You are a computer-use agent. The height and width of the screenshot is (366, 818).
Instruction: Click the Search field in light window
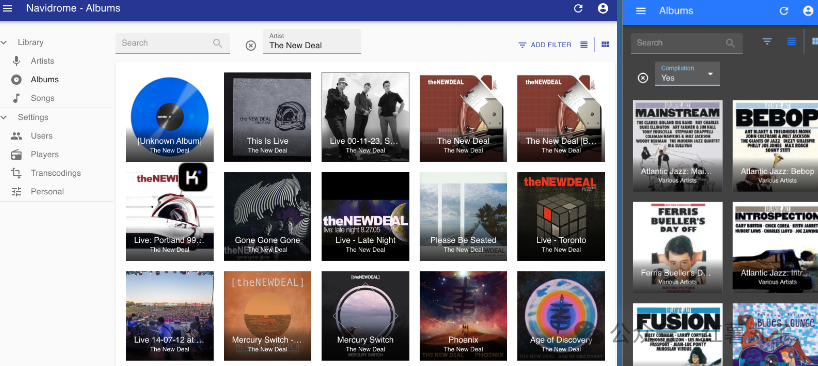pyautogui.click(x=173, y=43)
